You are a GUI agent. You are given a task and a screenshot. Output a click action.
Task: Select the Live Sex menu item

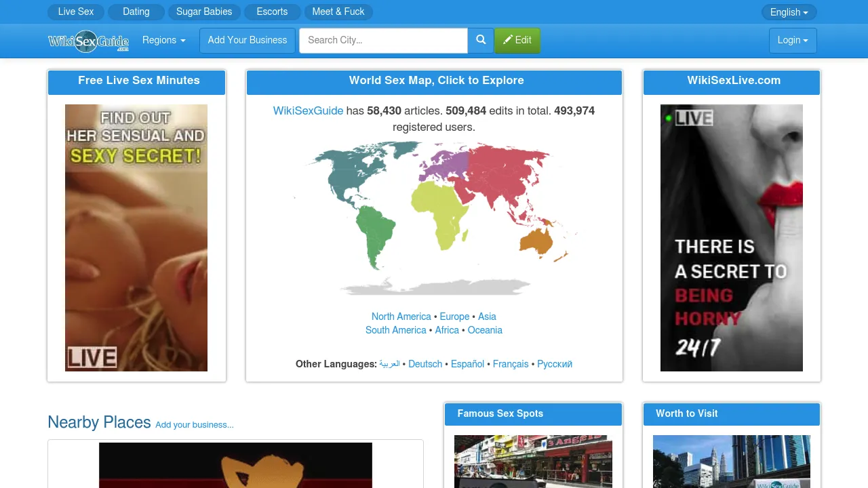coord(75,12)
